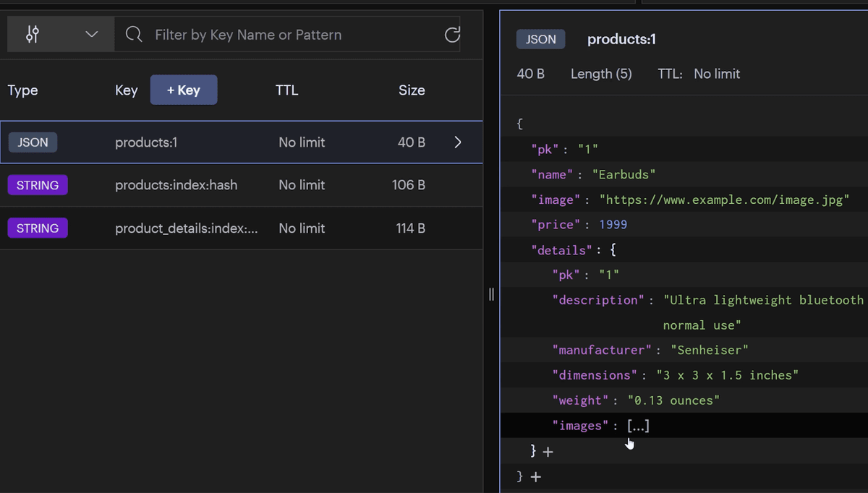Image resolution: width=868 pixels, height=493 pixels.
Task: Click the TTL No limit value in details
Action: coord(716,74)
